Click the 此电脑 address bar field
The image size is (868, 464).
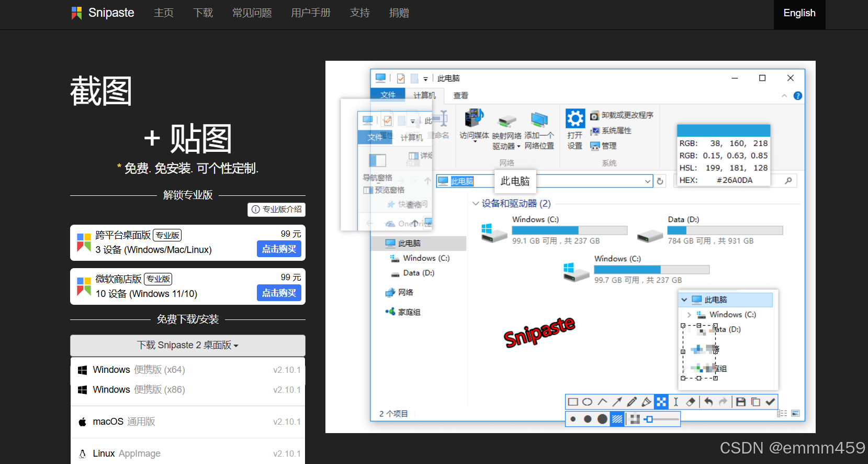(545, 181)
